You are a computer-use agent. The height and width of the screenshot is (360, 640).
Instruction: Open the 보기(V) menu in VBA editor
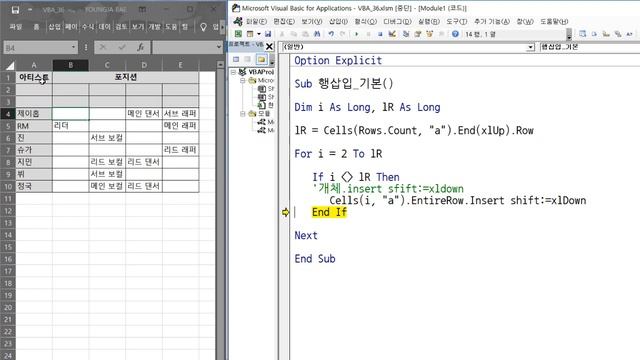point(311,21)
